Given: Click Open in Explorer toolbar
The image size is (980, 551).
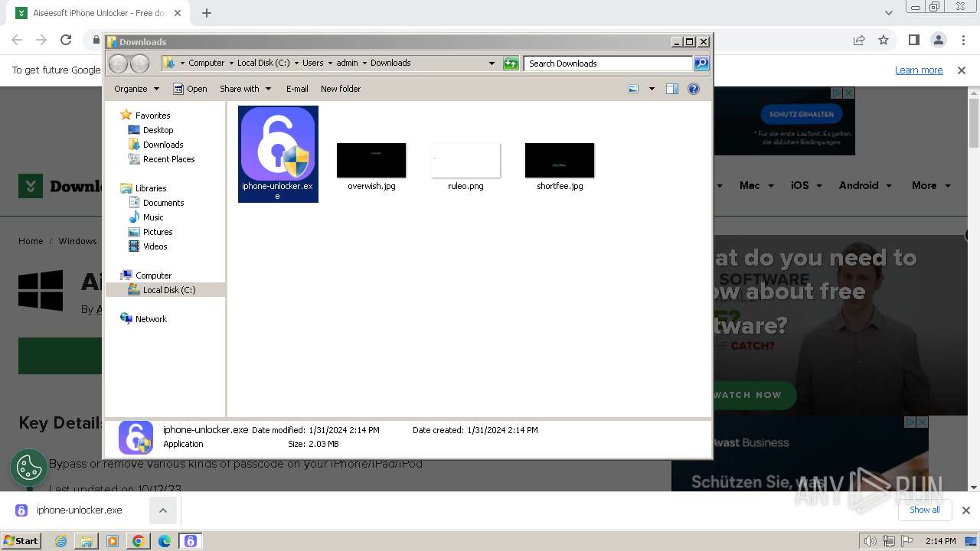Looking at the screenshot, I should click(190, 89).
